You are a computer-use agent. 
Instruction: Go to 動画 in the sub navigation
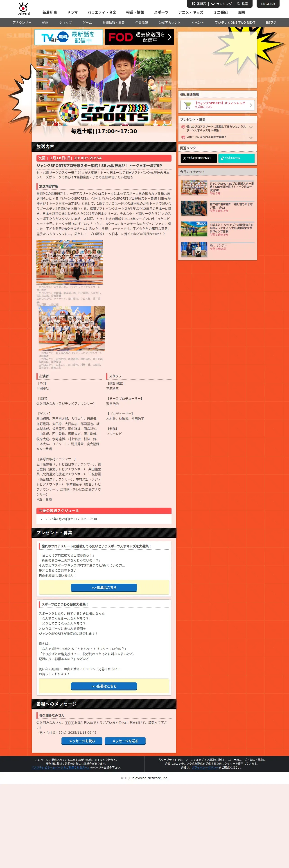[x=45, y=23]
